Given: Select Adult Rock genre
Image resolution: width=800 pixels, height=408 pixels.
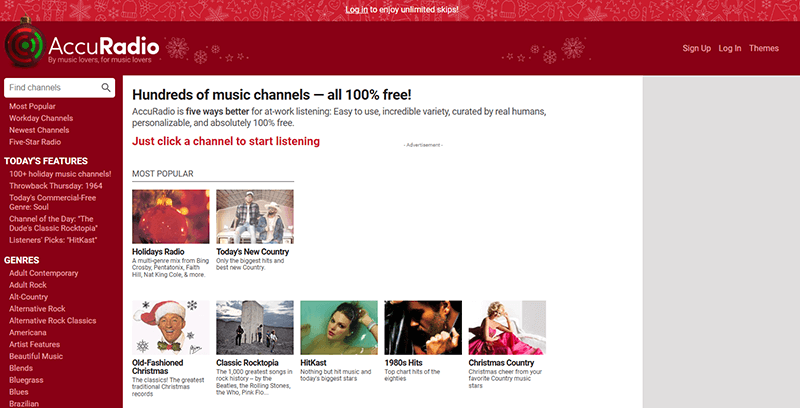Looking at the screenshot, I should coord(28,285).
